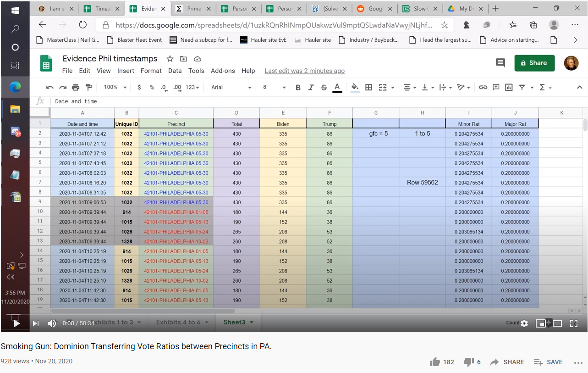
Task: Open the Last edit was 2 minutes ago link
Action: pos(305,71)
